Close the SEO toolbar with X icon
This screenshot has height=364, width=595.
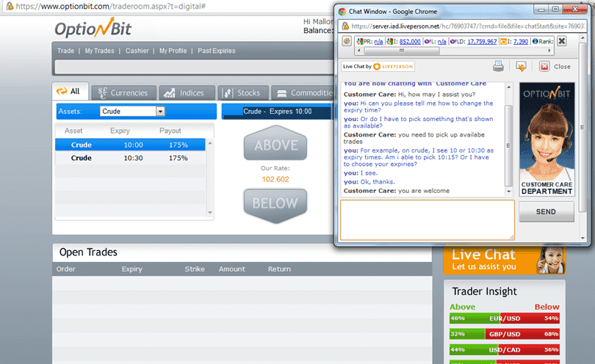(562, 41)
